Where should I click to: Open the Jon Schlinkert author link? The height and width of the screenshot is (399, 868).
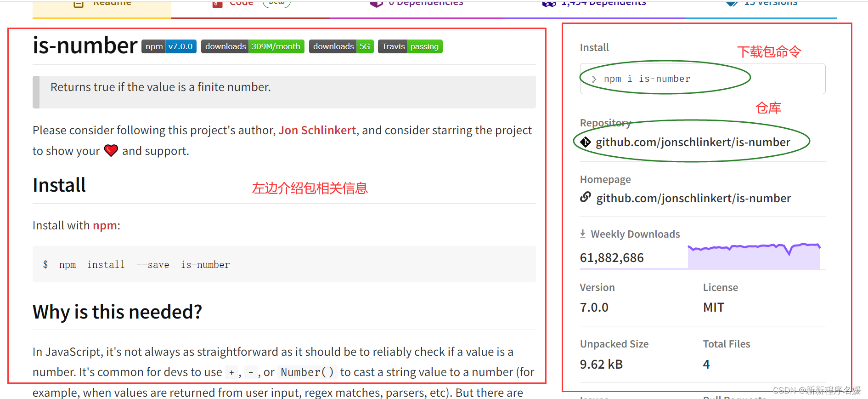coord(317,130)
